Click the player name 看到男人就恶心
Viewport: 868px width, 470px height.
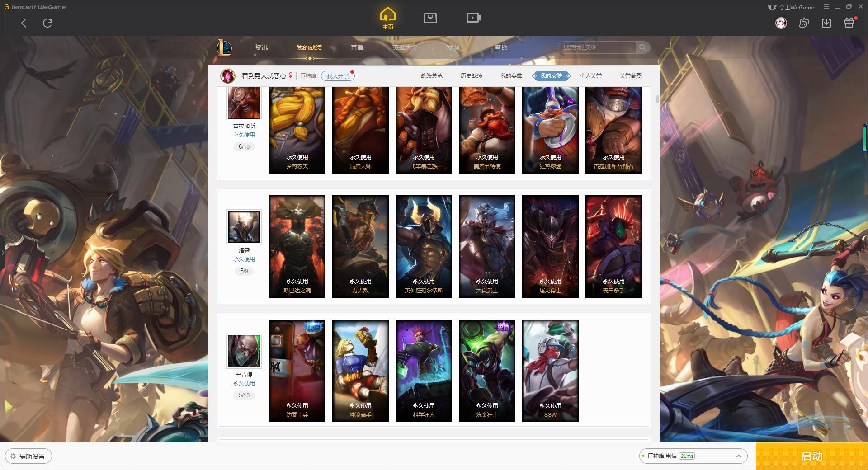(x=264, y=76)
